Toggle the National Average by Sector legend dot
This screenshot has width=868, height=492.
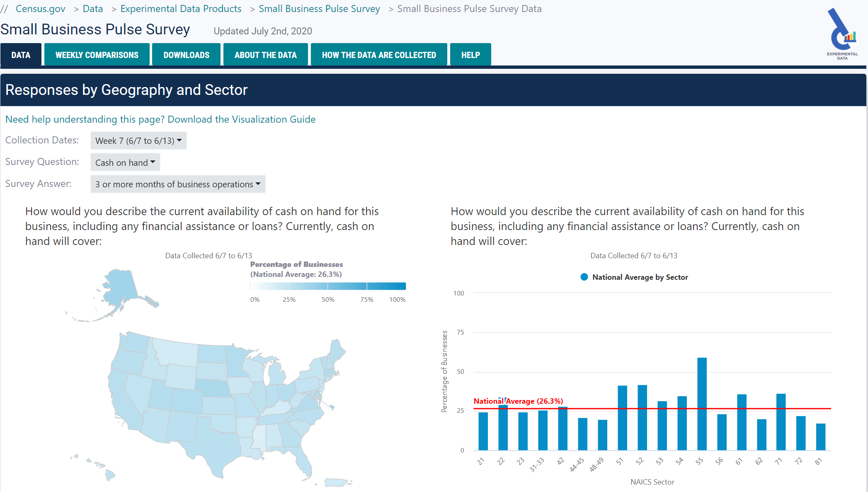pyautogui.click(x=584, y=277)
